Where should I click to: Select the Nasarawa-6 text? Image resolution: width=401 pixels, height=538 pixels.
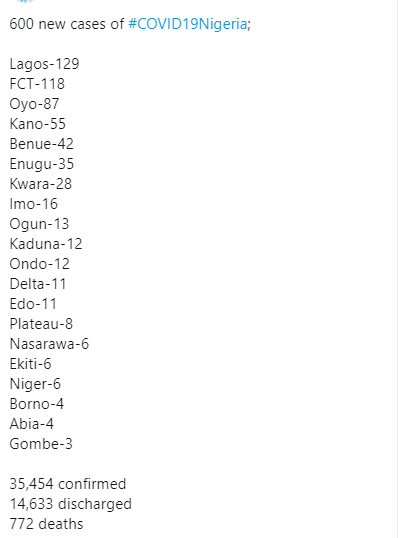[x=49, y=344]
